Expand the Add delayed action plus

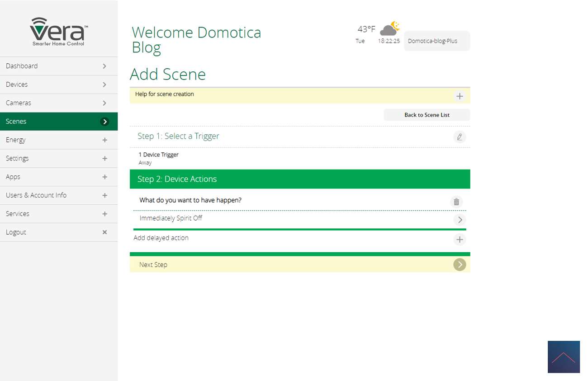coord(459,240)
